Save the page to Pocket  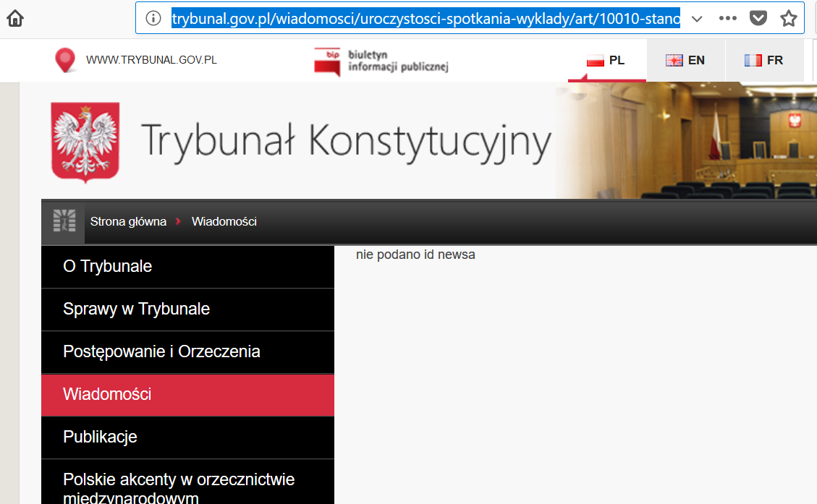pos(758,19)
